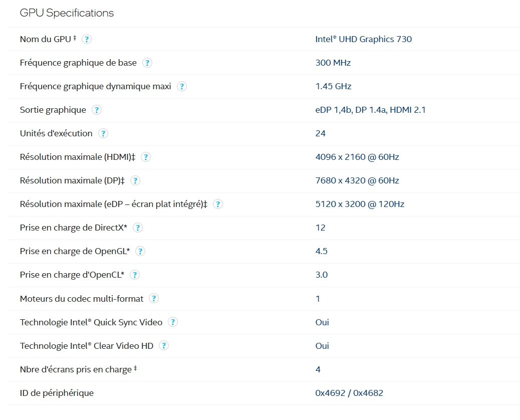Image resolution: width=520 pixels, height=420 pixels.
Task: Open help for Intel Clear Video HD
Action: pyautogui.click(x=164, y=346)
